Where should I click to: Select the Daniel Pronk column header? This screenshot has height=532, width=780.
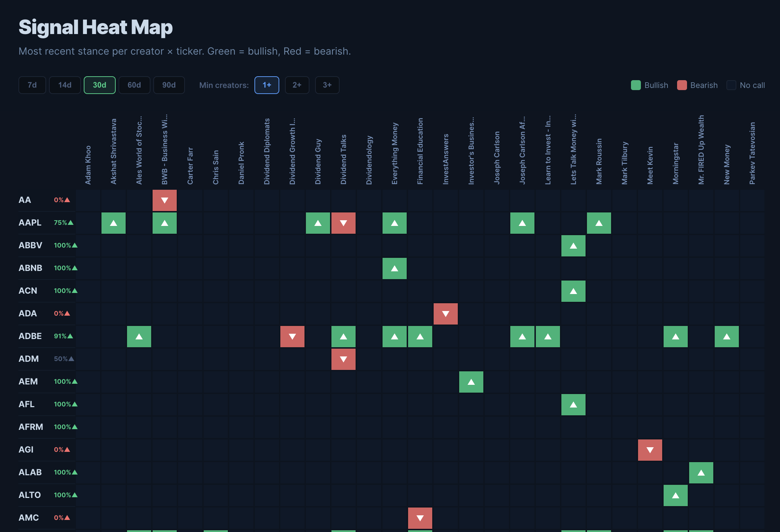241,163
